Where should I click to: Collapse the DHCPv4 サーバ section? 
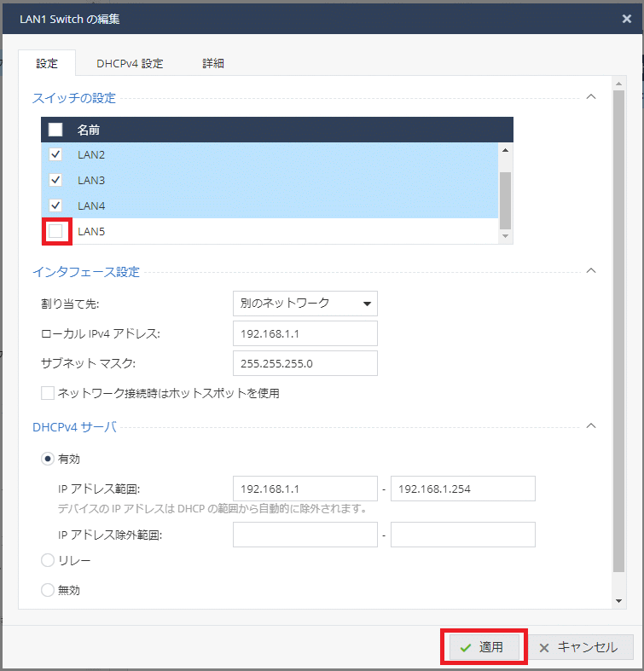tap(591, 425)
